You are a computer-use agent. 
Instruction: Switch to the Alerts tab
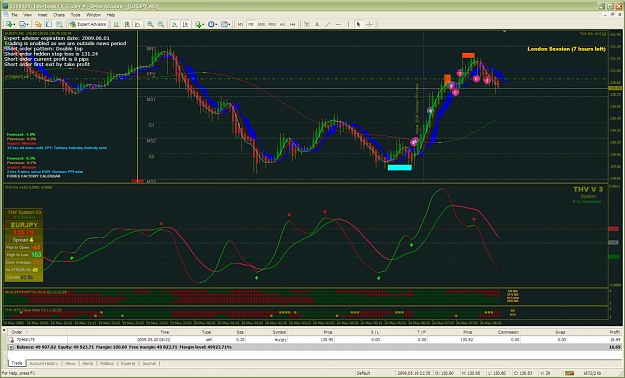coord(88,363)
